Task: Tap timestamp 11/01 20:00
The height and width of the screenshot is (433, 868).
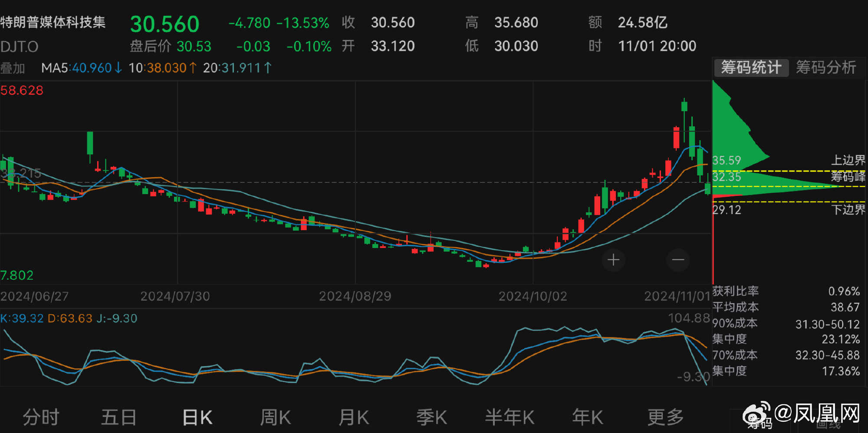Action: [x=657, y=46]
